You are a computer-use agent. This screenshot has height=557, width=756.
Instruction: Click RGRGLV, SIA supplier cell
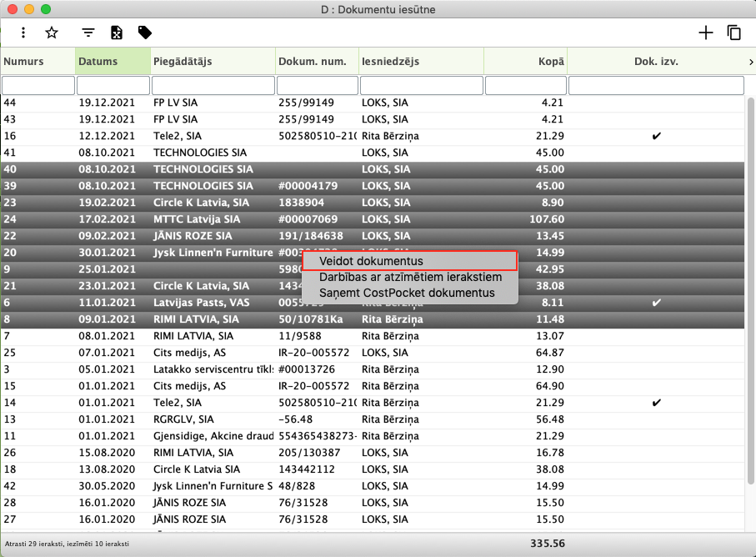tap(183, 419)
